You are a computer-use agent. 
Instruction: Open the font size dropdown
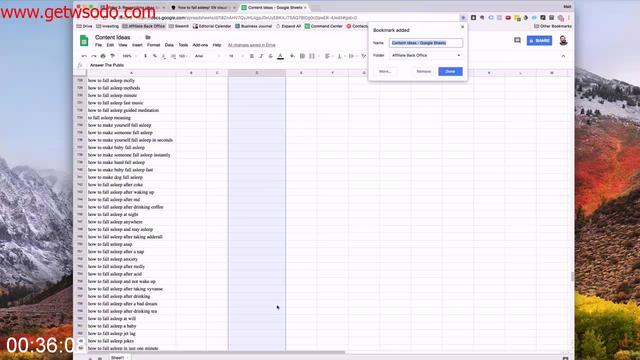(x=235, y=56)
